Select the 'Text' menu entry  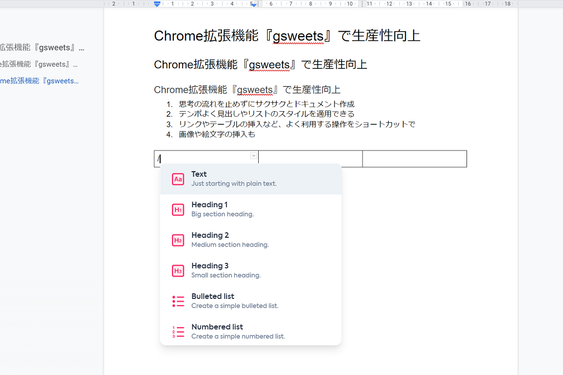251,179
